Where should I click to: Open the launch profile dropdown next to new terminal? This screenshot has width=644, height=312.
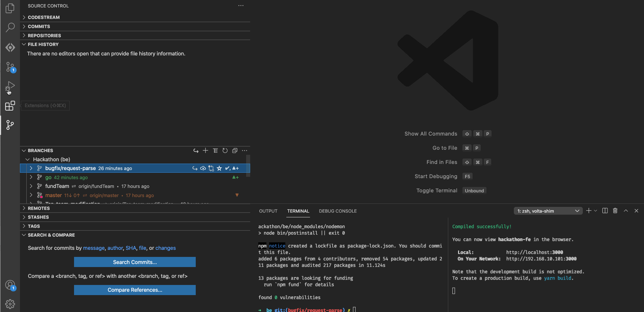[x=595, y=211]
